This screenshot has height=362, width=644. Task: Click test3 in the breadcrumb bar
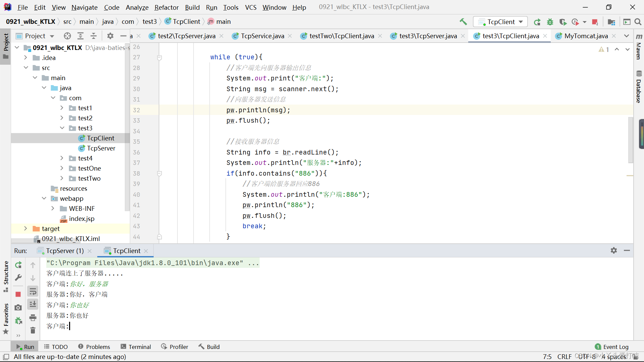149,22
